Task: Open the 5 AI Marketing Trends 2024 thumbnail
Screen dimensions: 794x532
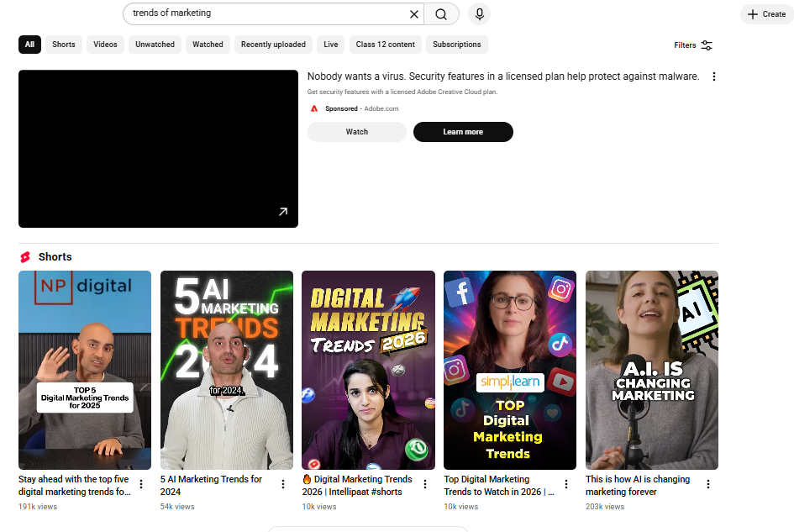Action: [x=227, y=370]
